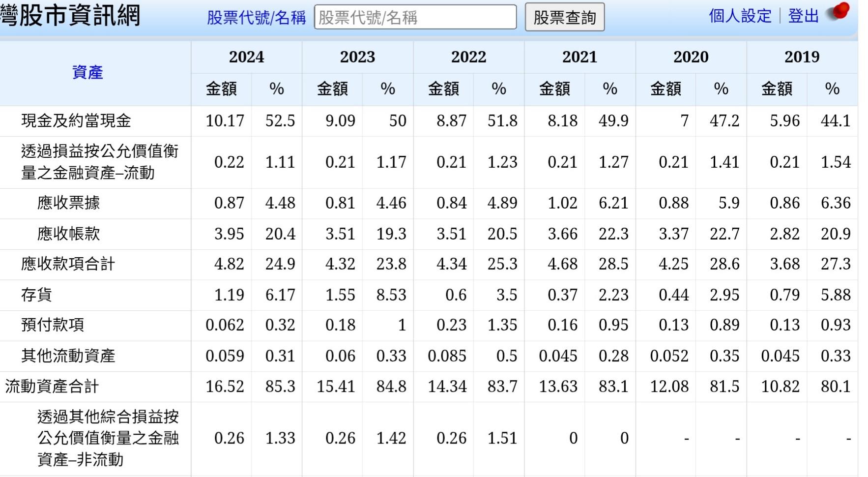
Task: Select the 2023 cash amount 9.09
Action: [340, 121]
